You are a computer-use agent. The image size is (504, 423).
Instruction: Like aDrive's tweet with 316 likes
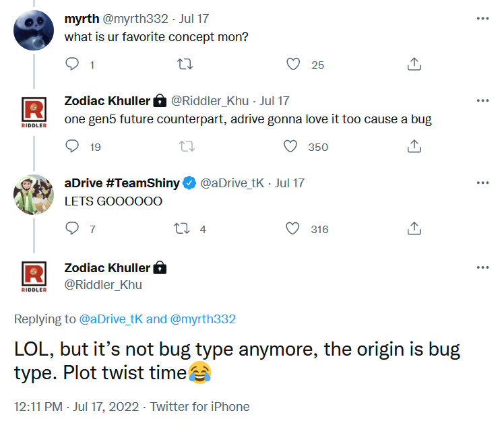pos(293,229)
